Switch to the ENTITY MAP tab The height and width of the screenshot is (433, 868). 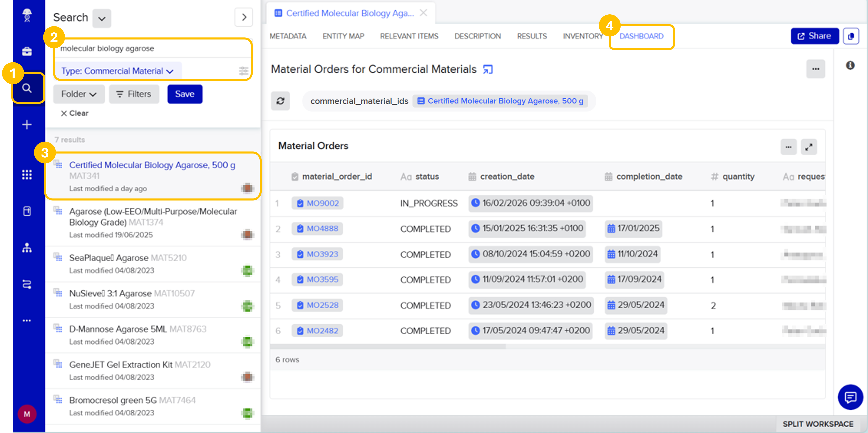pyautogui.click(x=343, y=36)
